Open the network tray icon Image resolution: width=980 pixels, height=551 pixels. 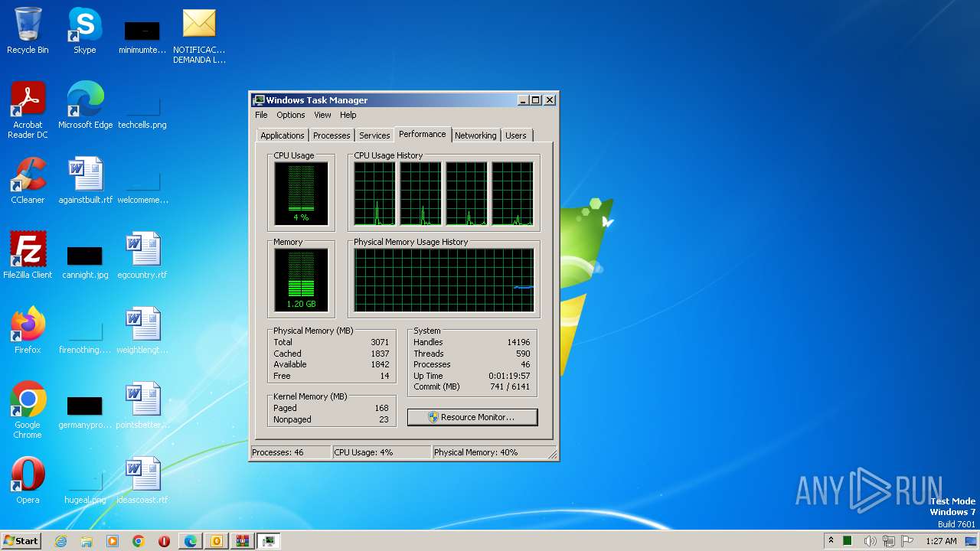click(888, 541)
